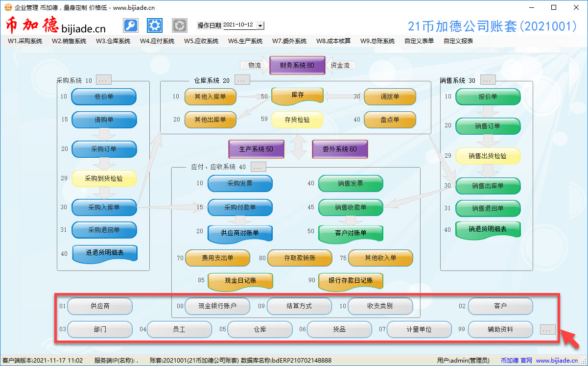Image resolution: width=588 pixels, height=366 pixels.
Task: Click the 采购订单 button
Action: 104,149
